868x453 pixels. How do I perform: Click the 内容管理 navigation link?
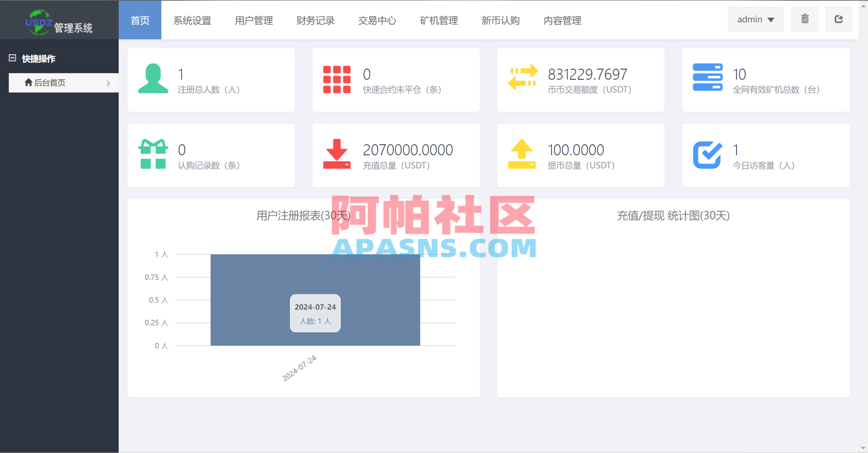(x=562, y=20)
